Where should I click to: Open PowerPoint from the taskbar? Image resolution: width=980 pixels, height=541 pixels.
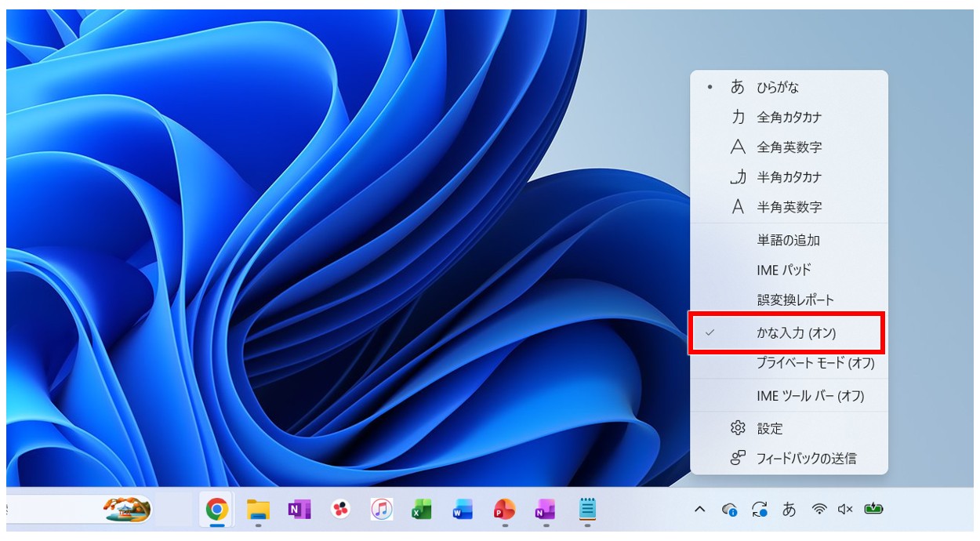click(x=504, y=510)
